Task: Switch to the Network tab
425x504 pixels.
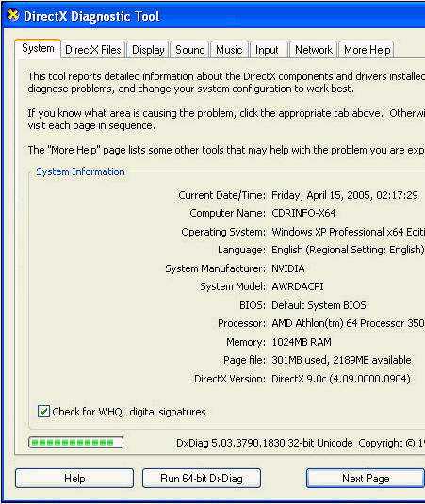Action: [314, 50]
